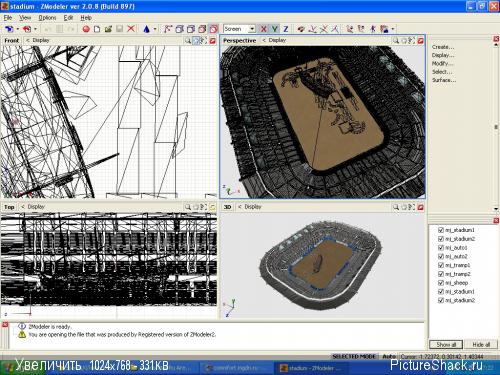Uncheck the mj_auto1 object checkbox
This screenshot has width=500, height=375.
tap(441, 248)
